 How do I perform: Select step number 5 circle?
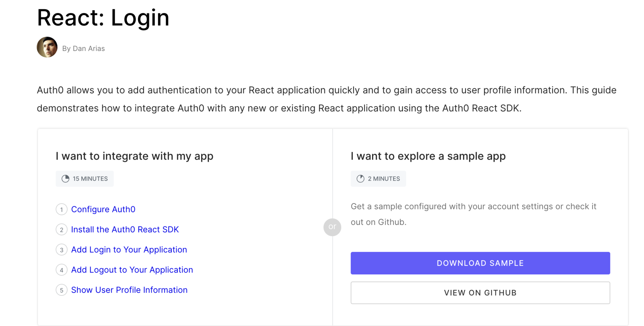62,290
